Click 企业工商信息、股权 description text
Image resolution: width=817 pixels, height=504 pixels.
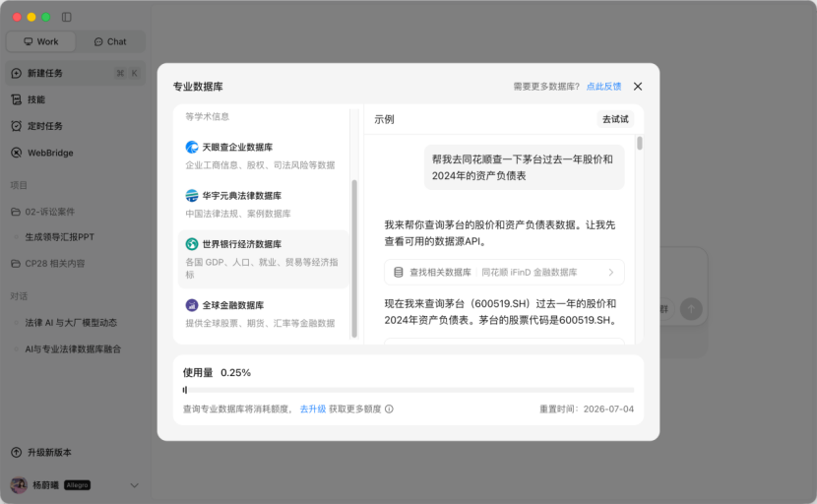click(x=260, y=165)
